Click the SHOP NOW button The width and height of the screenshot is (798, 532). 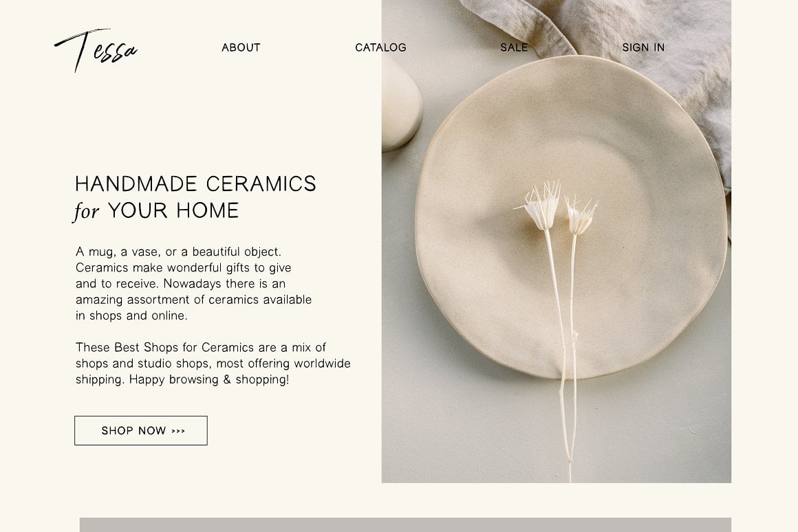(x=141, y=431)
